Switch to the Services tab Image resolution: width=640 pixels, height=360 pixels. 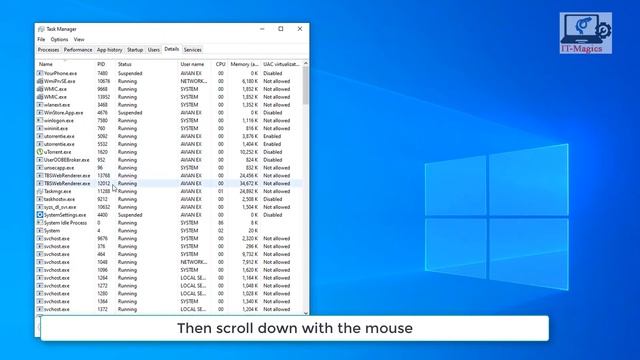193,50
